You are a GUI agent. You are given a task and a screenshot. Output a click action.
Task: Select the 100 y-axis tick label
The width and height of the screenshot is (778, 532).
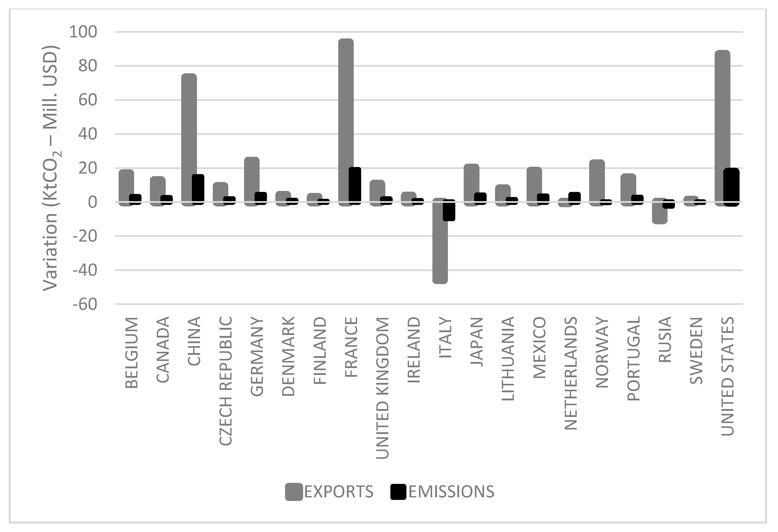tap(83, 32)
